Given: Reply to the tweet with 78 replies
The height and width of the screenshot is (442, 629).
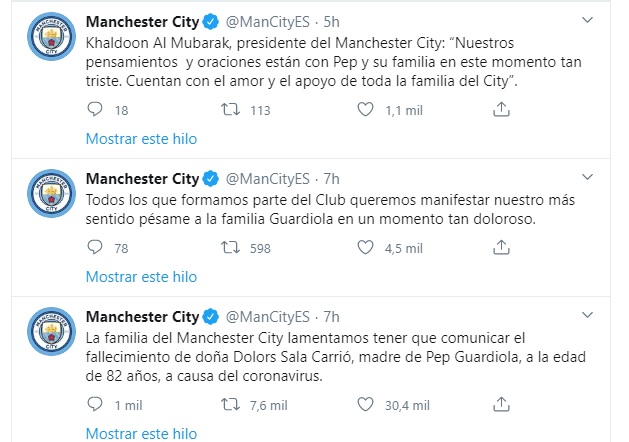Looking at the screenshot, I should click(x=95, y=247).
